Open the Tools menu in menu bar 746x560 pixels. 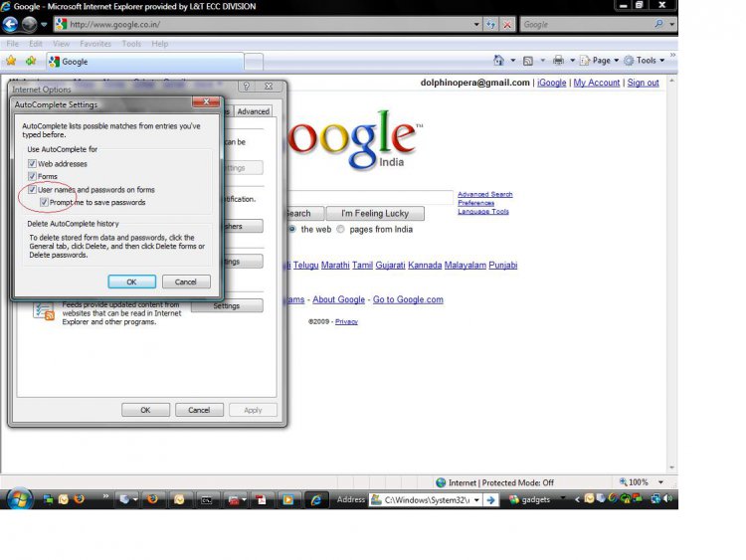tap(131, 44)
